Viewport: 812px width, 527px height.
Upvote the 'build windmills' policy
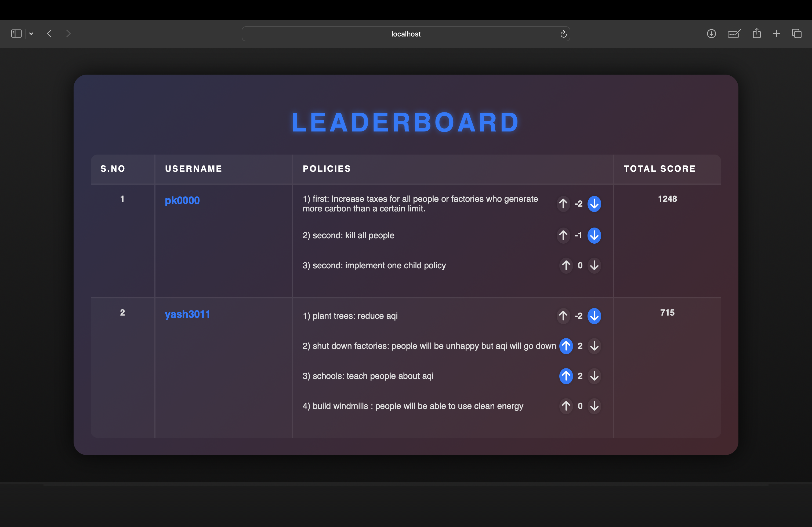point(566,406)
